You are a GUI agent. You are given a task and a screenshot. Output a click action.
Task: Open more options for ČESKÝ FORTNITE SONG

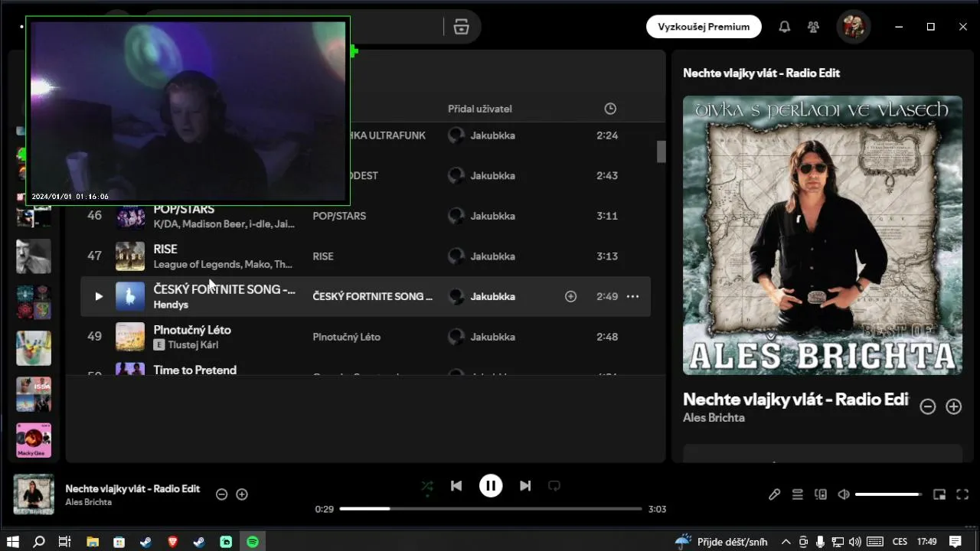632,296
